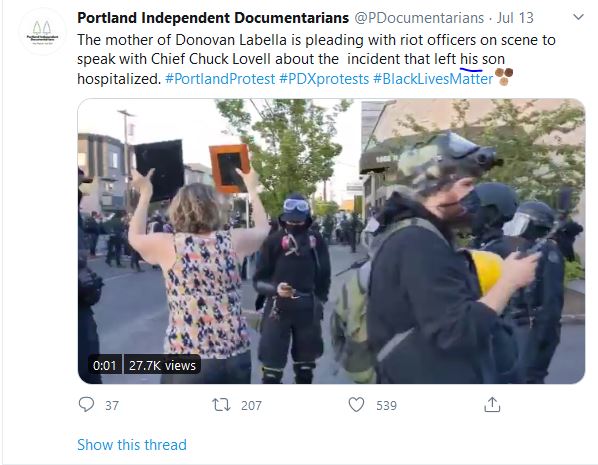Open the Jul 13 timestamp
The height and width of the screenshot is (465, 598).
[x=515, y=18]
